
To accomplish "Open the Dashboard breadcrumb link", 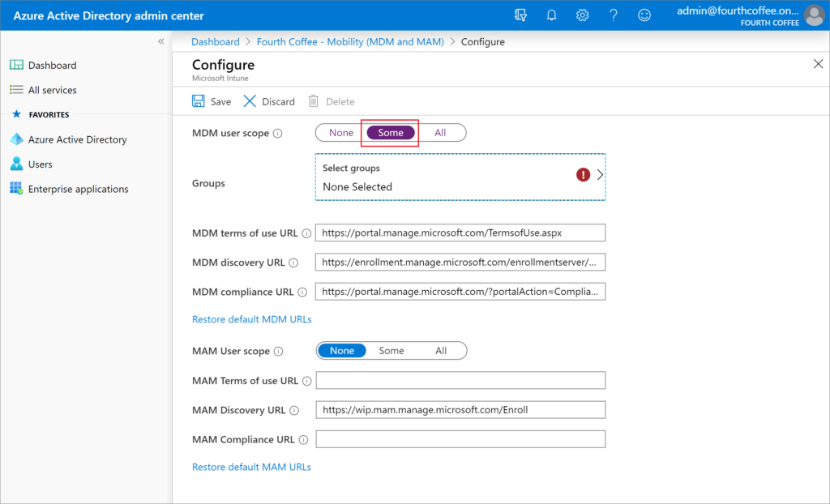I will pos(216,42).
